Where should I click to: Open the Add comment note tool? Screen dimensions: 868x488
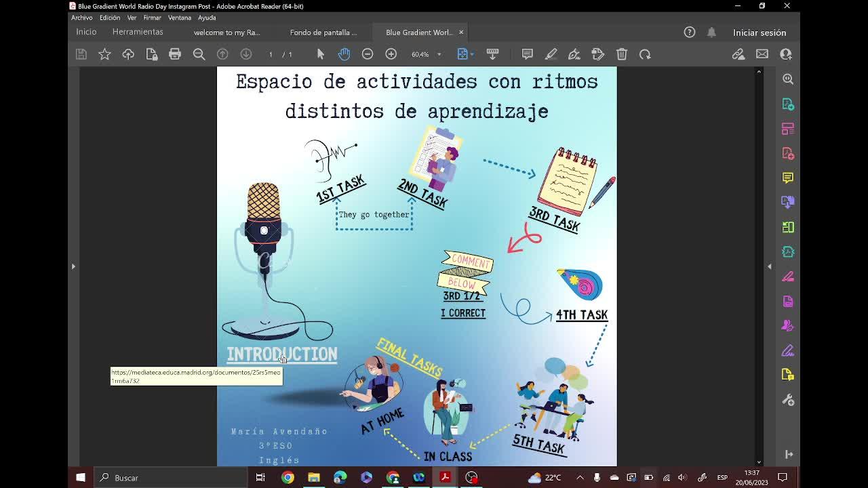tap(527, 54)
